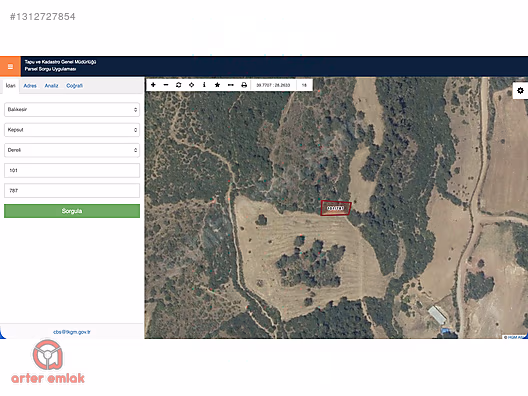Open the Kepsut district dropdown

72,130
